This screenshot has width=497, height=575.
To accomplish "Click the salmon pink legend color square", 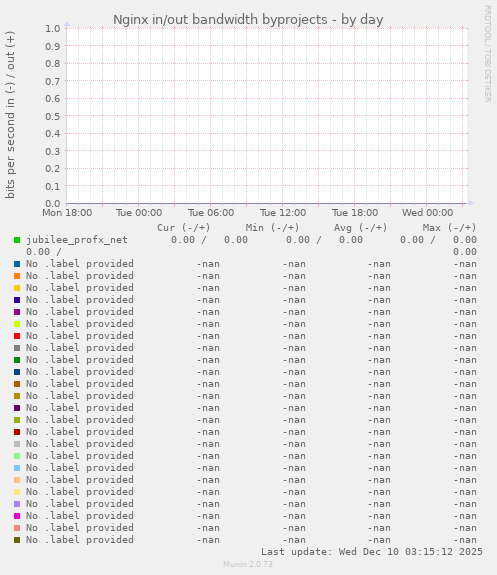I will 17,528.
